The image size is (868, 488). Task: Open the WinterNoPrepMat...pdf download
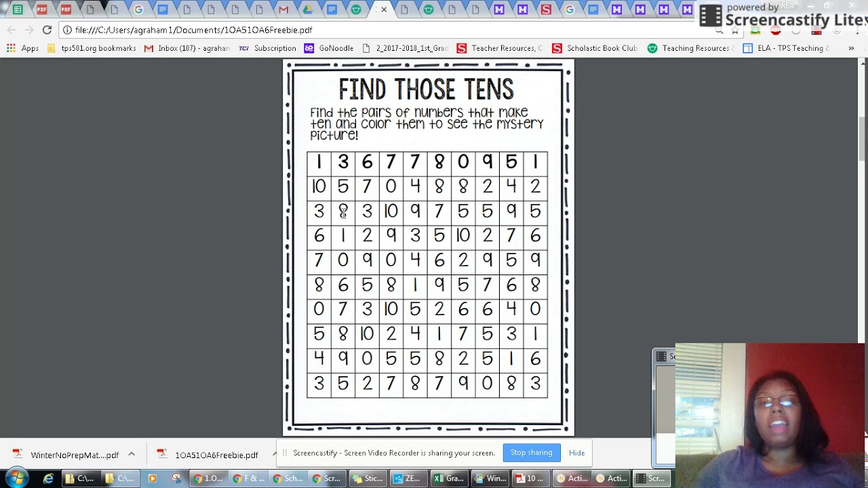tap(66, 455)
